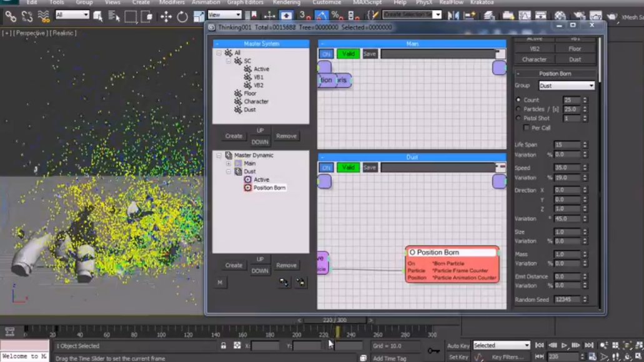
Task: Open Select by Name from the toolbar
Action: pos(114,16)
